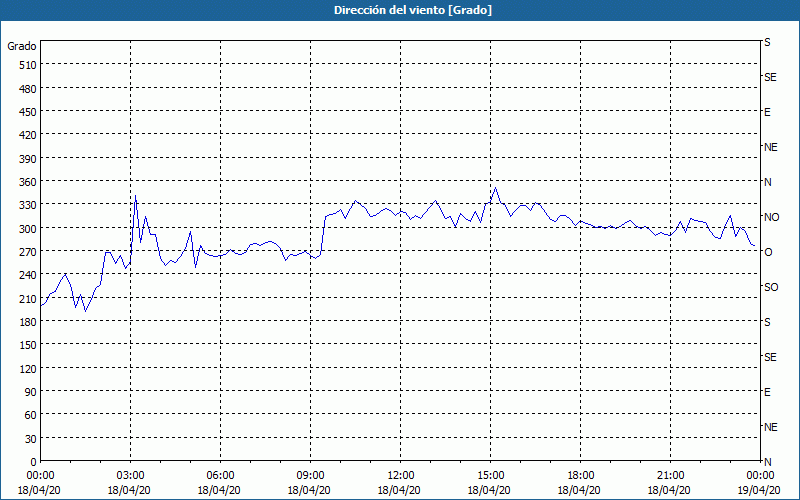
Task: Select the 420 degree axis label
Action: tap(28, 135)
